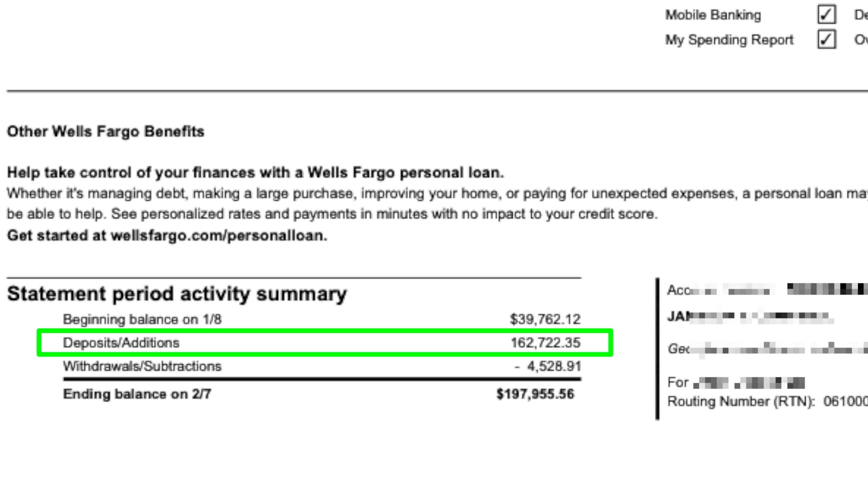
Task: Select the ending balance $197,955.56
Action: point(535,394)
